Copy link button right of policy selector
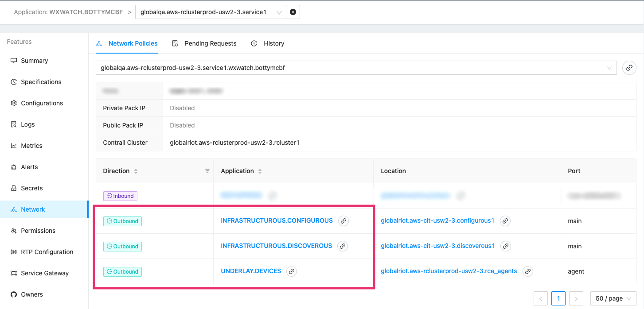 pyautogui.click(x=629, y=68)
